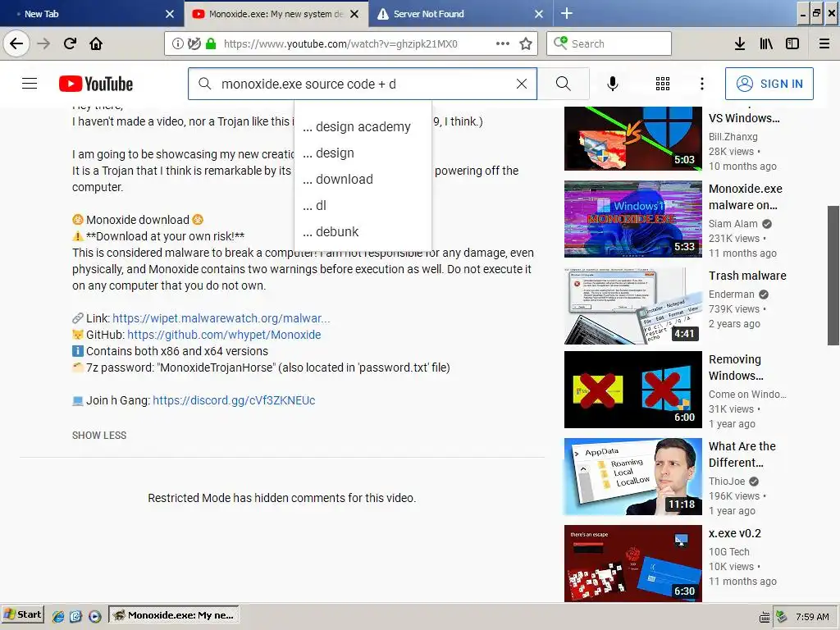The height and width of the screenshot is (630, 840).
Task: Launch Internet Explorer from quick launch
Action: click(x=58, y=616)
